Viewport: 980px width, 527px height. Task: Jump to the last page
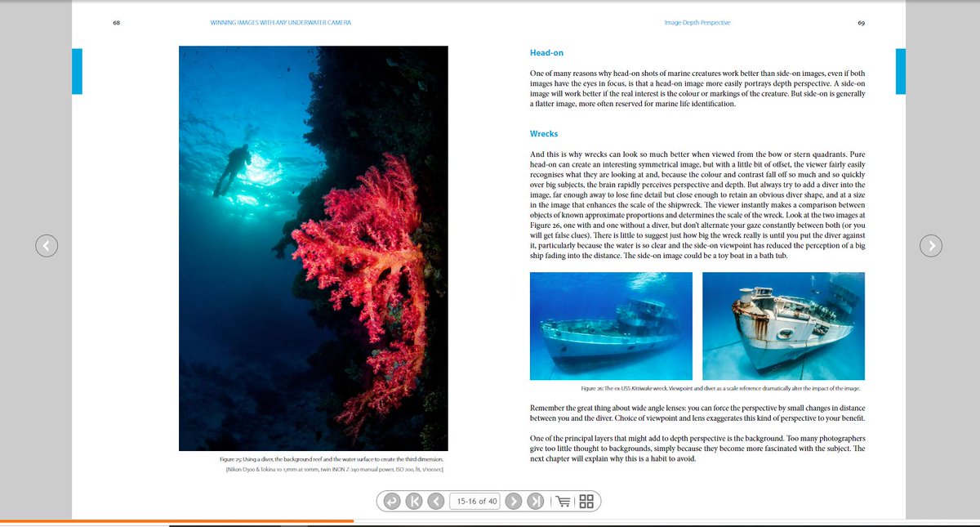pos(536,501)
